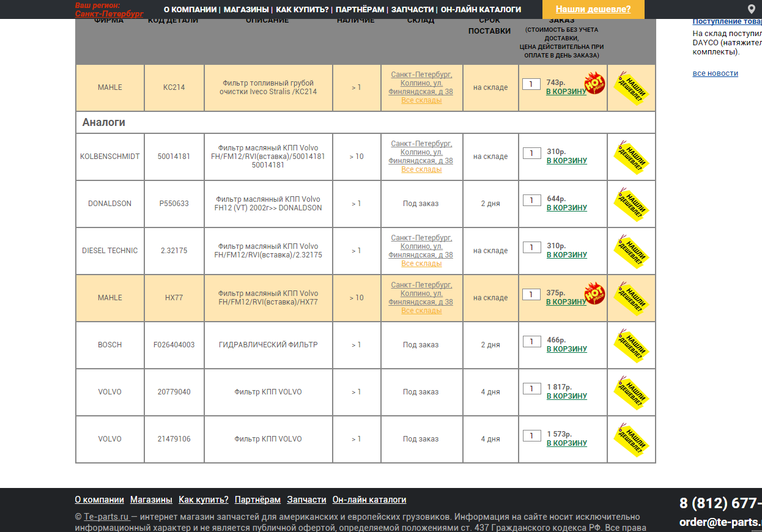Click quantity field for VOLVO 21479106

click(531, 435)
